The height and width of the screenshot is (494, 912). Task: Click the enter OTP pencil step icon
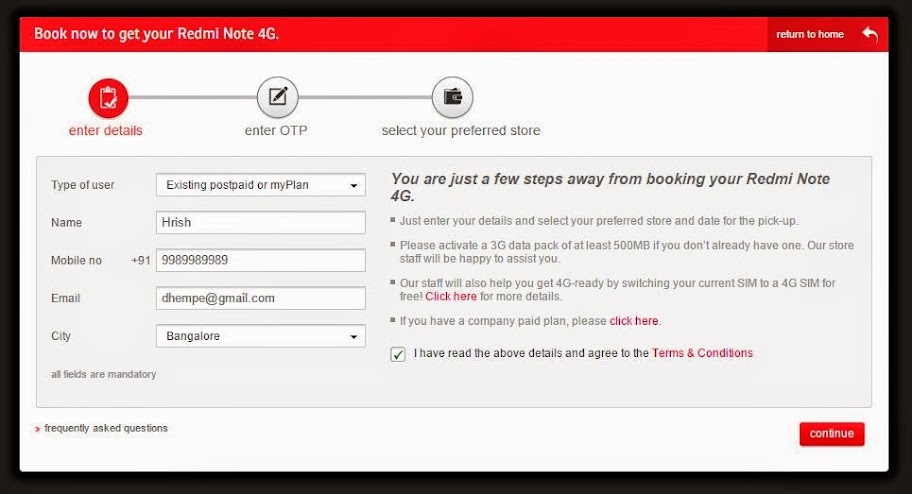(x=277, y=97)
